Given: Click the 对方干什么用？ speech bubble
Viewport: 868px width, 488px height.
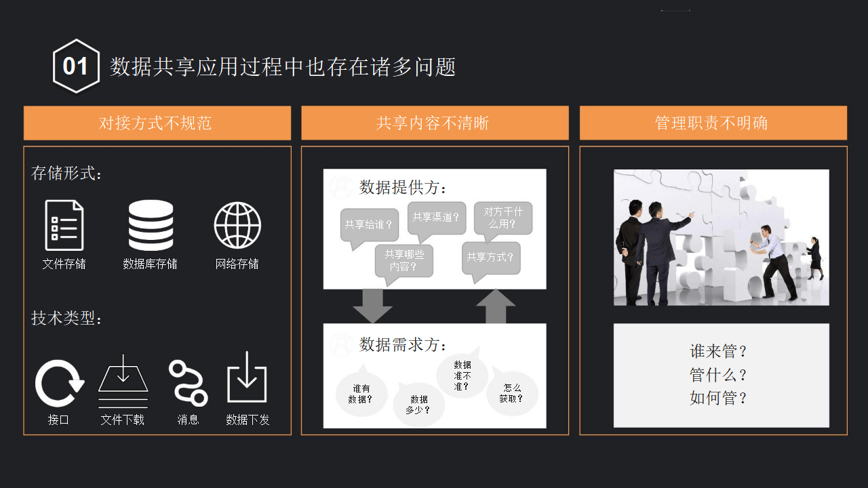Looking at the screenshot, I should point(502,220).
